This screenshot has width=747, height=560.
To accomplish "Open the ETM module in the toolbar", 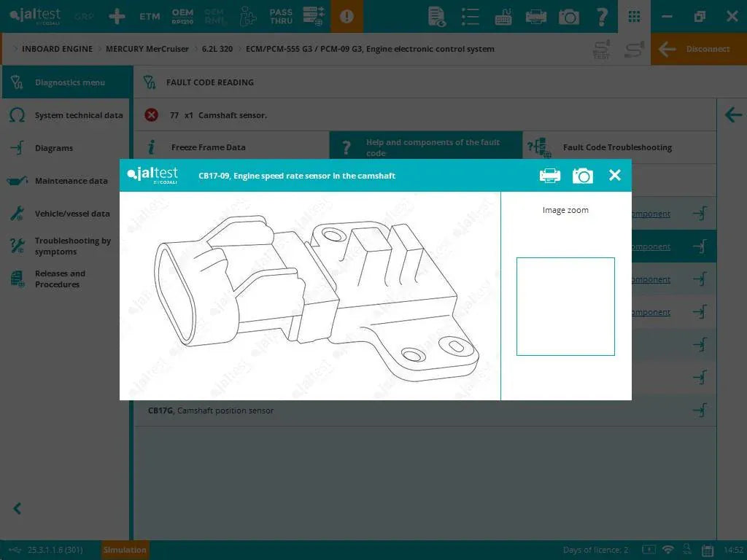I will coord(150,16).
